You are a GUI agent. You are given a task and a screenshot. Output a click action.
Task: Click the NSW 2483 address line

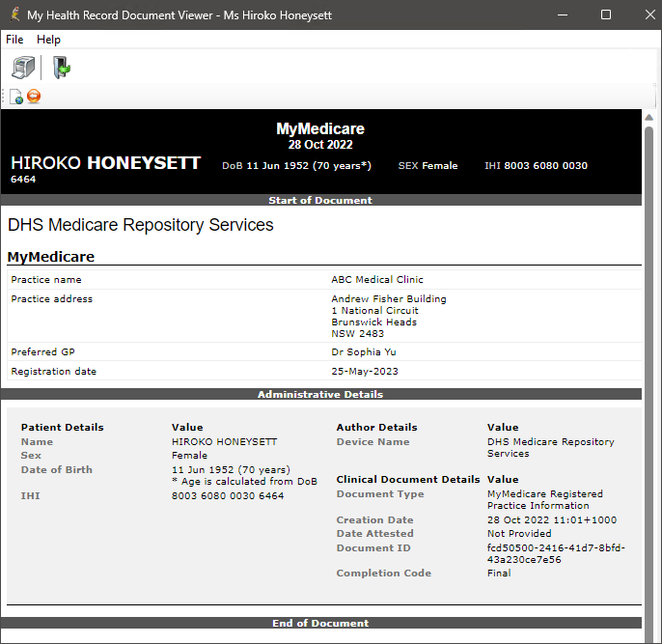coord(358,334)
